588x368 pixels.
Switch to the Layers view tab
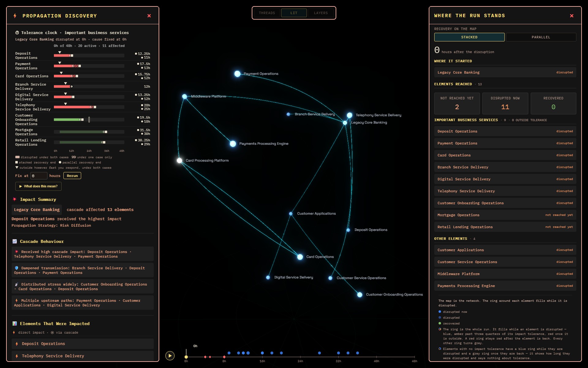pos(321,13)
